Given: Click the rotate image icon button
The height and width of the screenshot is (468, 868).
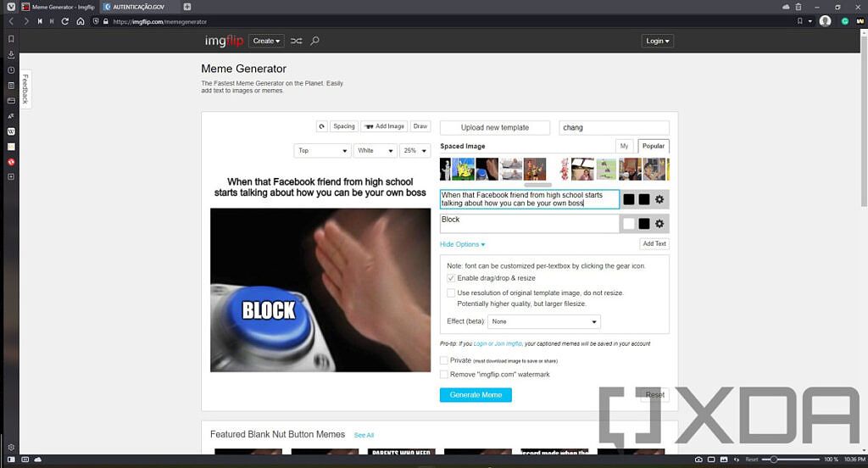Looking at the screenshot, I should tap(321, 126).
